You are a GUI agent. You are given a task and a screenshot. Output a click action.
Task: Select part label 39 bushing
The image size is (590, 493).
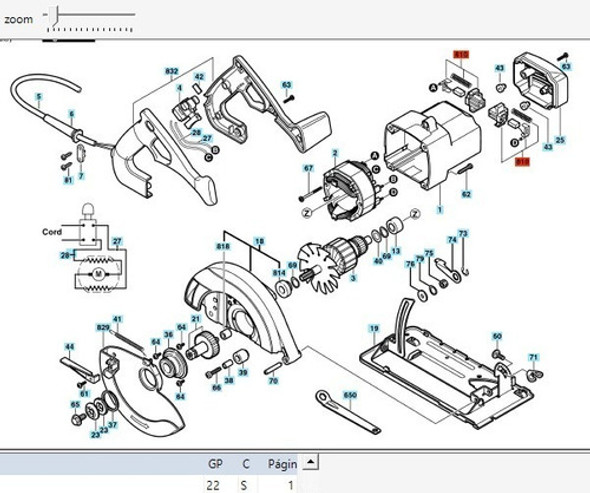pos(243,373)
